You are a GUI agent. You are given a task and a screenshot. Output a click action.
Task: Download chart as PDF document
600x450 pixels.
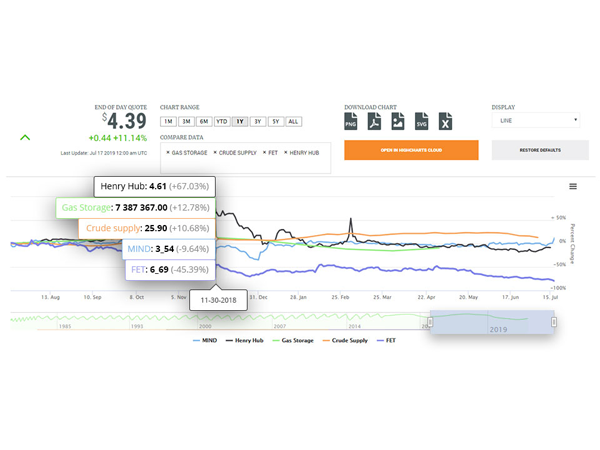pos(374,121)
